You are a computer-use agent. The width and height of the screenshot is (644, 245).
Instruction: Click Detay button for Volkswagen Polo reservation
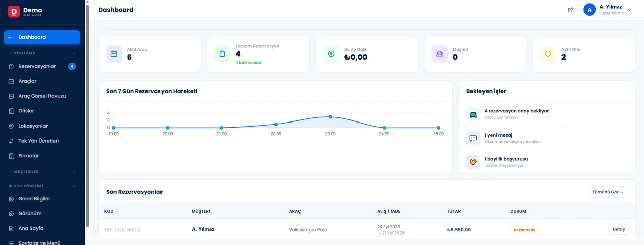coord(619,229)
